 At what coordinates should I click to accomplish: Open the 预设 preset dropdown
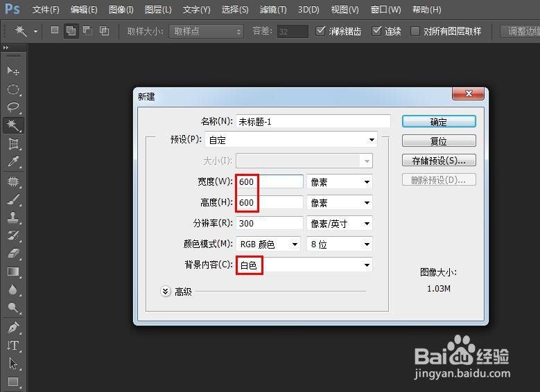[x=291, y=140]
